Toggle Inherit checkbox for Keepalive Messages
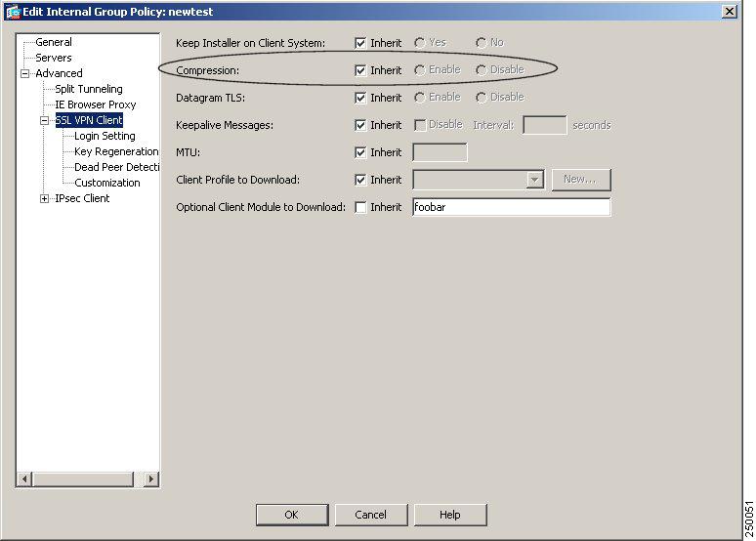The height and width of the screenshot is (541, 756). [x=360, y=125]
